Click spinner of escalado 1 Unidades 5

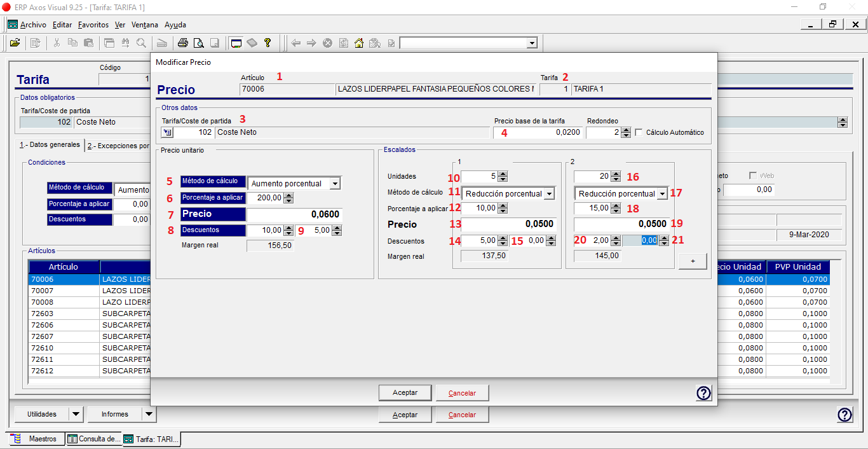[503, 176]
